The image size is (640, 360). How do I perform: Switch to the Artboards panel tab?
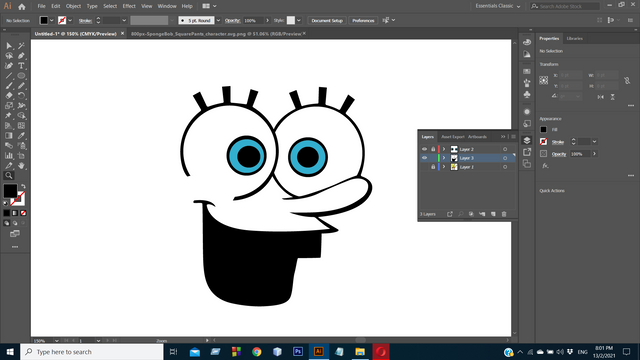click(x=477, y=137)
